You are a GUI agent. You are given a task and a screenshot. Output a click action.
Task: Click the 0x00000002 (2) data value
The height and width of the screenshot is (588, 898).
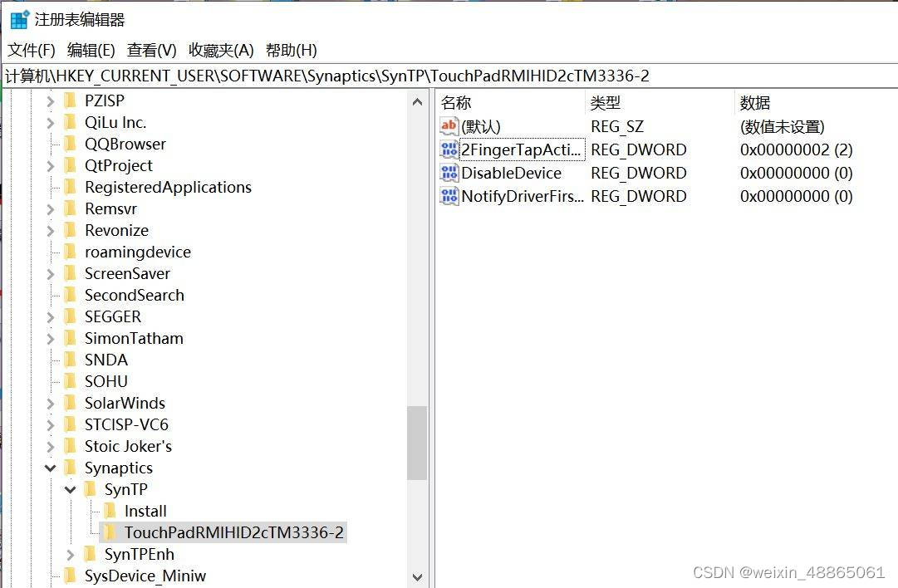796,150
